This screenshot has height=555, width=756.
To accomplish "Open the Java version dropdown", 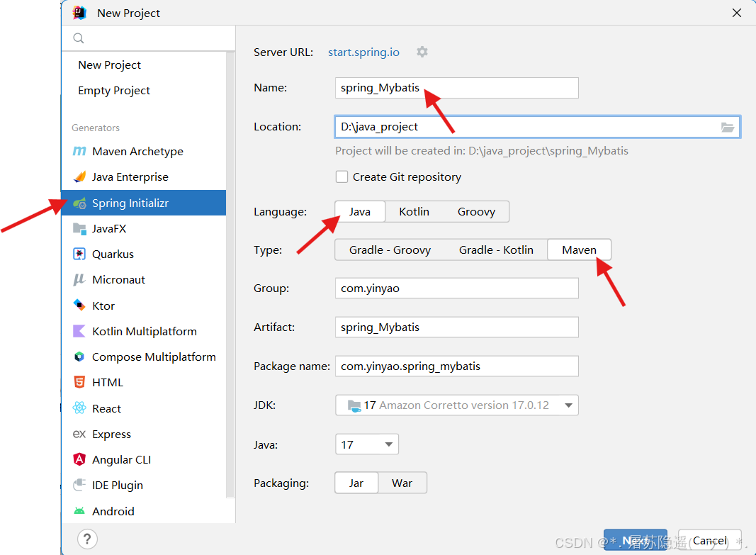I will click(367, 444).
